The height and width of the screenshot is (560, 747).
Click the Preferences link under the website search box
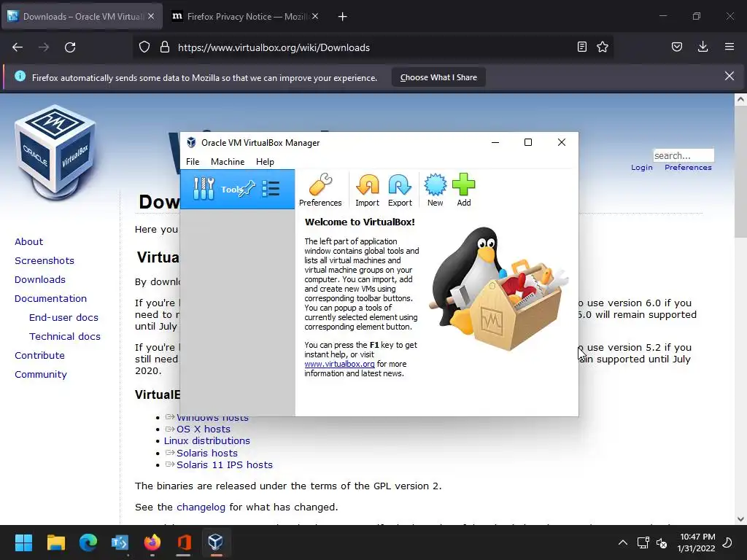coord(688,168)
